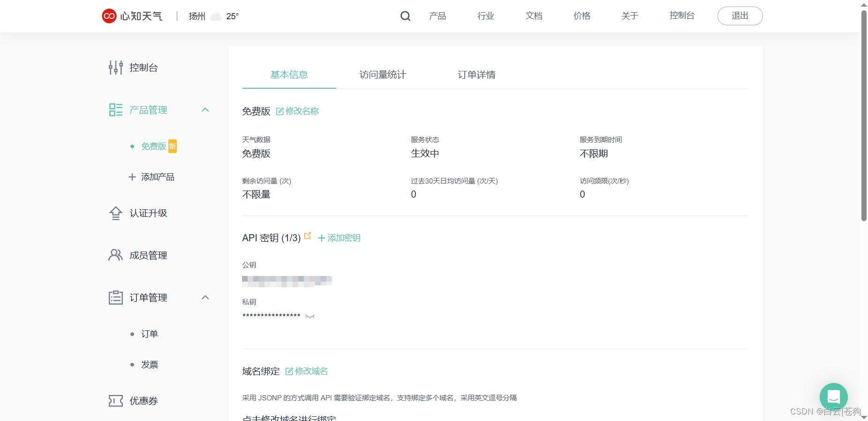The height and width of the screenshot is (421, 868).
Task: Open the 产品 top menu
Action: click(438, 16)
